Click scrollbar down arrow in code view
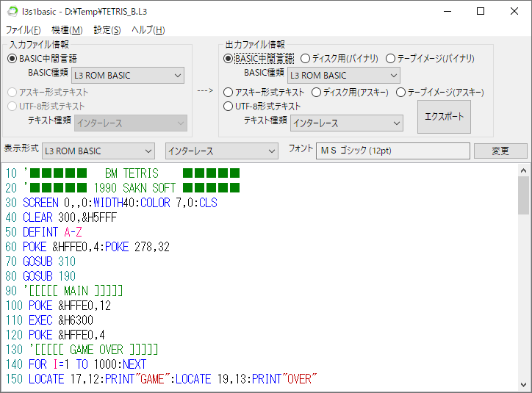 click(x=523, y=385)
